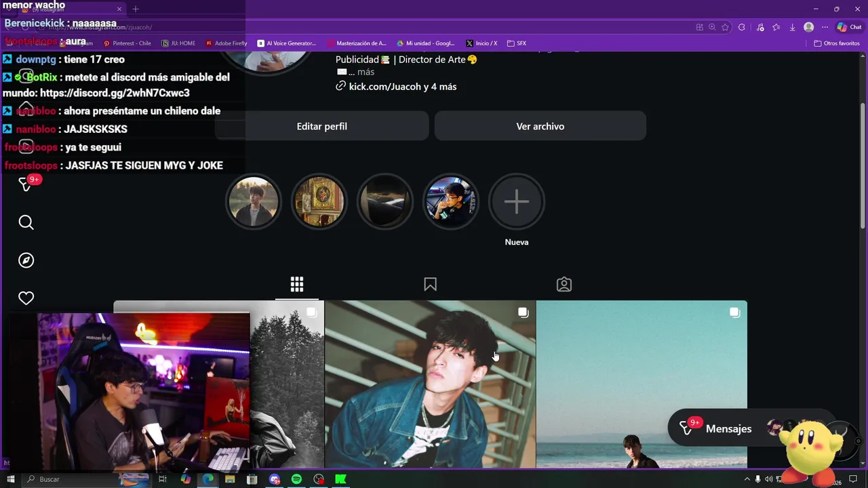The width and height of the screenshot is (868, 488).
Task: Open the Adobe Firefly bookmark
Action: [226, 43]
